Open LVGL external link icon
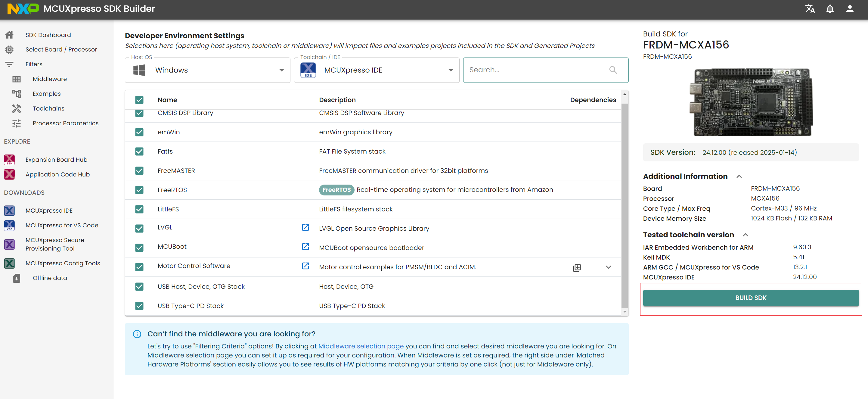This screenshot has width=868, height=399. tap(305, 227)
